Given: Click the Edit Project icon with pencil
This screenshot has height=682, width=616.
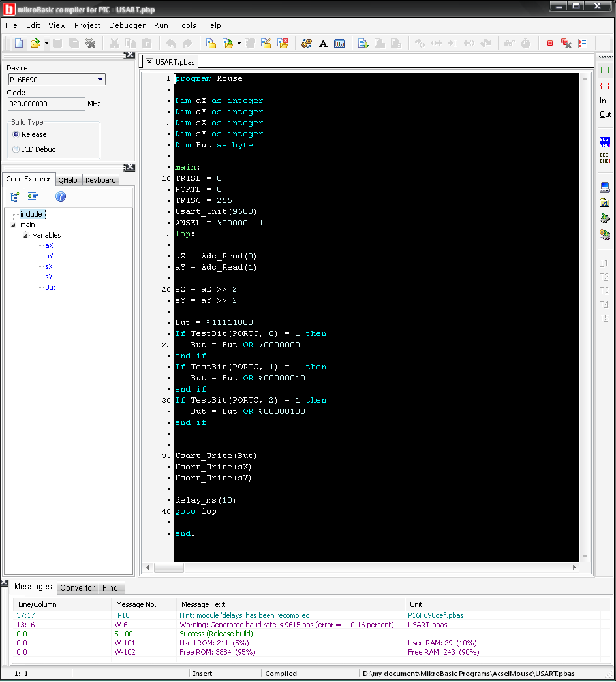Looking at the screenshot, I should click(x=266, y=43).
